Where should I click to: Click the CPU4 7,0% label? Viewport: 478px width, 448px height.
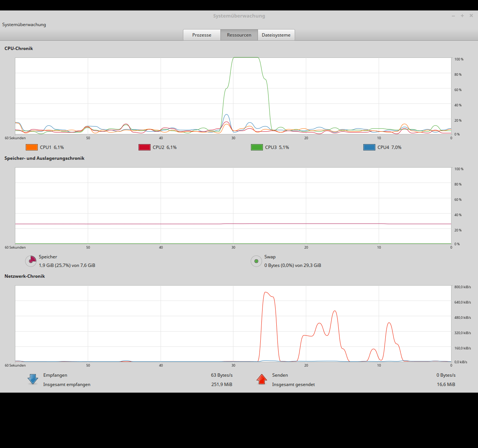[389, 147]
